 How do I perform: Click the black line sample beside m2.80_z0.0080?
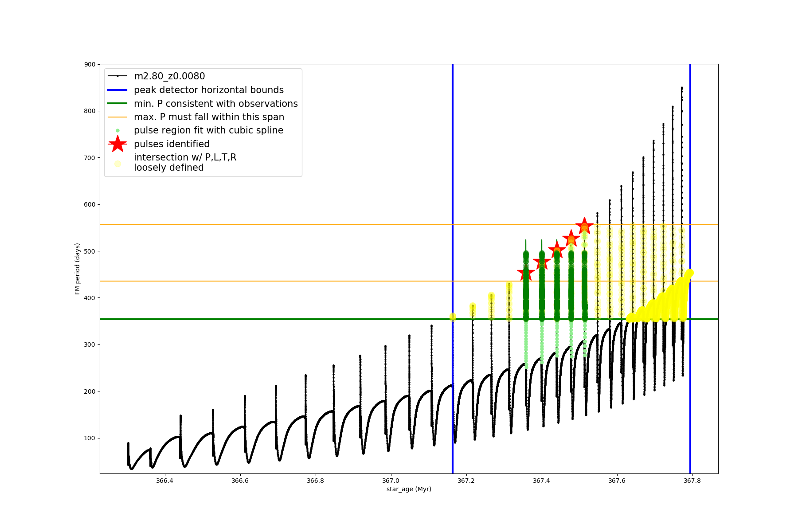click(x=117, y=76)
